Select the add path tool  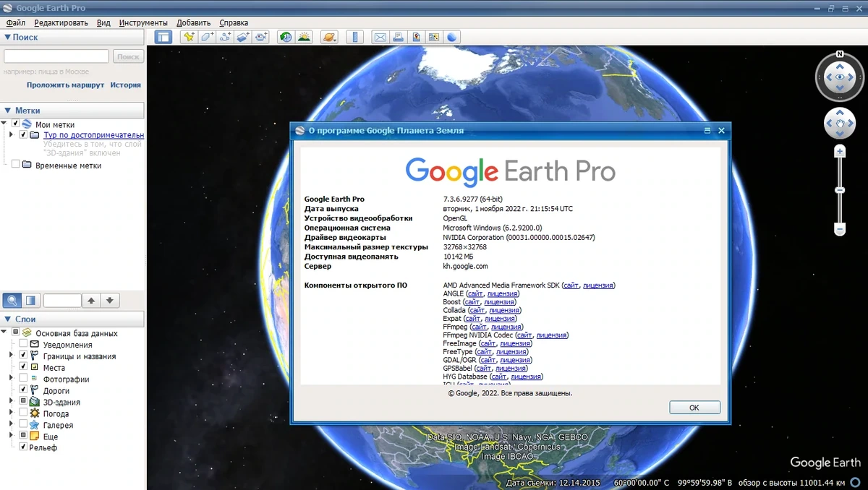(225, 37)
